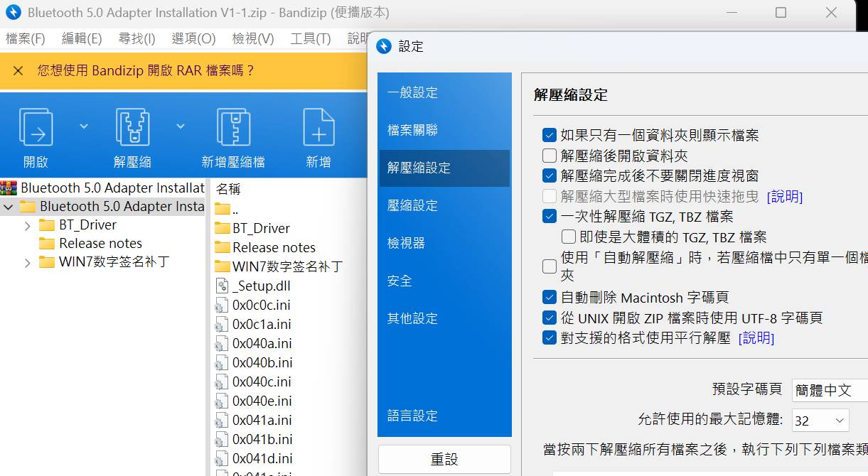Click the 0x040a.ini file icon
Image resolution: width=868 pixels, height=476 pixels.
(x=222, y=343)
